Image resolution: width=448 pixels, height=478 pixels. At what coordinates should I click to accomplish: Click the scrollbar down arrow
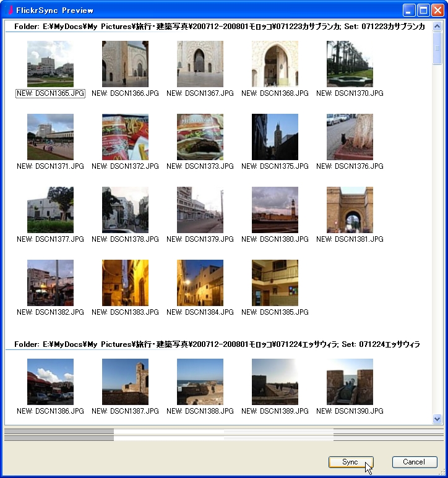pos(437,419)
